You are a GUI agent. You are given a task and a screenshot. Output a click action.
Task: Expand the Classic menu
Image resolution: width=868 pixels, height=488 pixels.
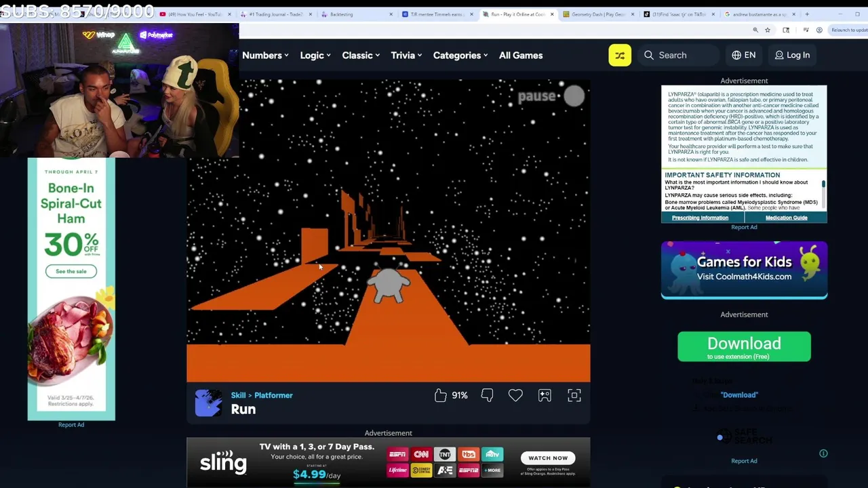click(x=361, y=56)
